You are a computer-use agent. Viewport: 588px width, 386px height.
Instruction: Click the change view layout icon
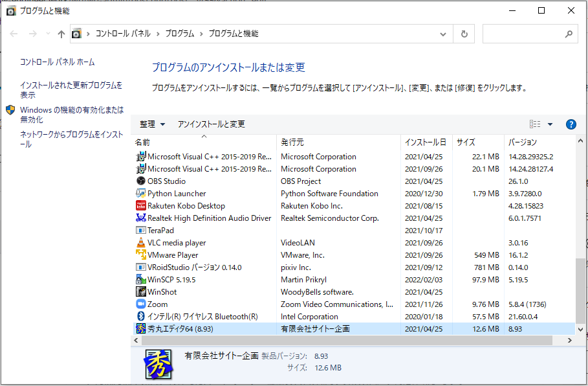click(x=535, y=124)
